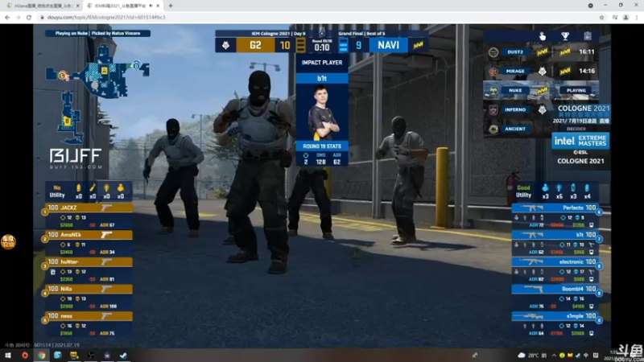Go forward in browser history

pyautogui.click(x=18, y=17)
